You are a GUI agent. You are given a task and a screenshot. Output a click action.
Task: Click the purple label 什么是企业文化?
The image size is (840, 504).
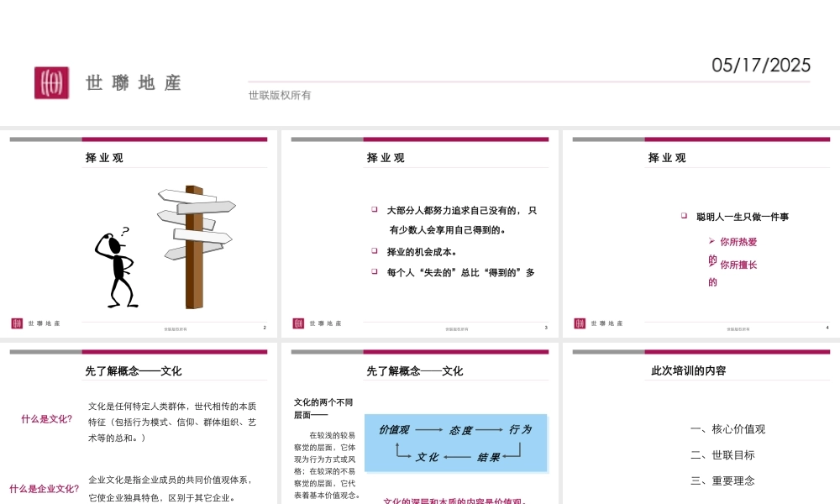click(44, 489)
